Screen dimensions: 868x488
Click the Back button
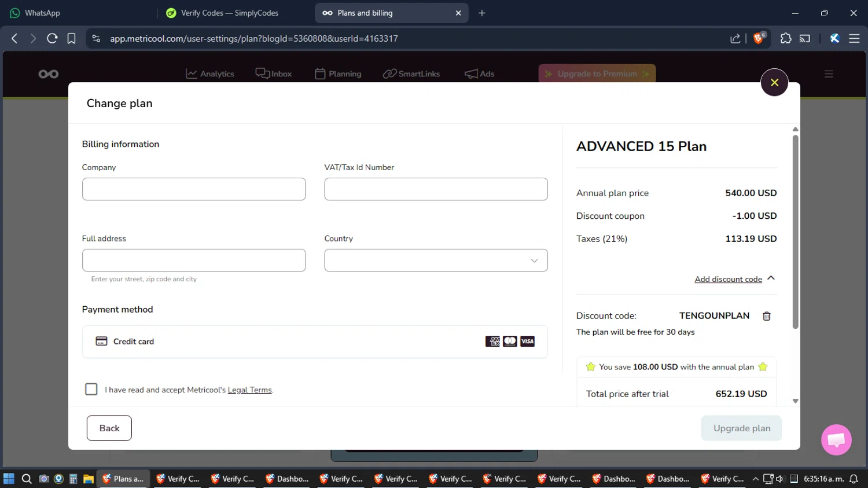[x=109, y=428]
